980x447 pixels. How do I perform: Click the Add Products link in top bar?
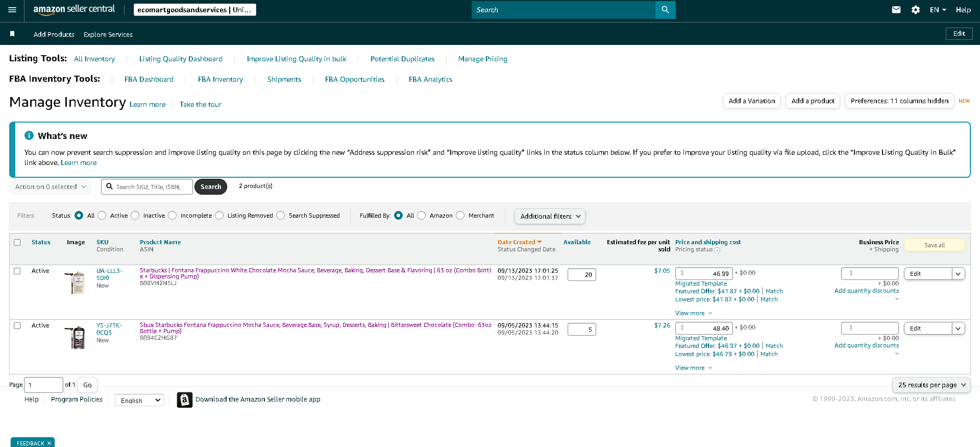[54, 35]
